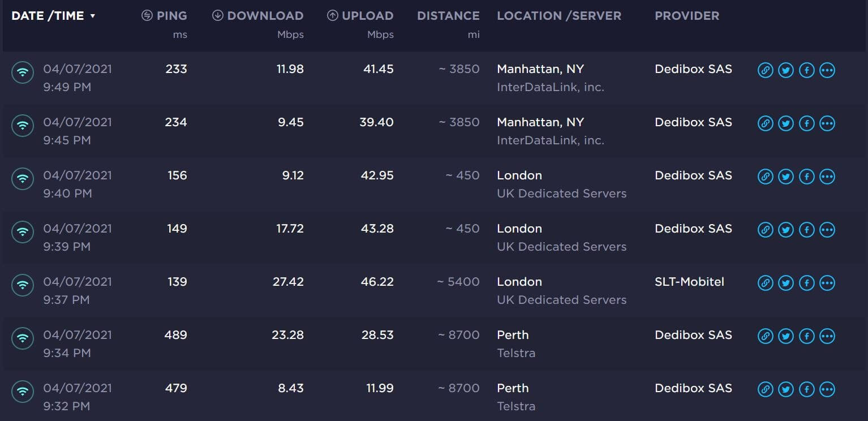Open more options for 9:39 PM result
The image size is (868, 421).
[827, 230]
